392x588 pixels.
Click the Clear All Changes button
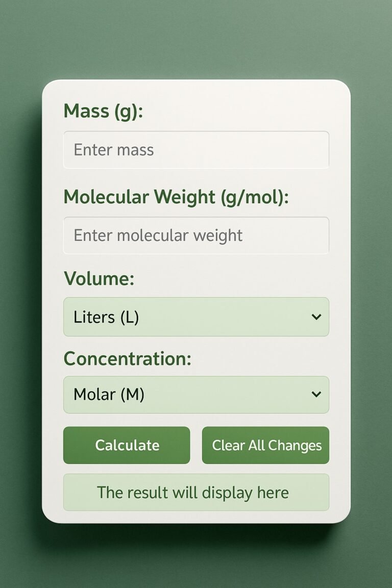pos(266,445)
